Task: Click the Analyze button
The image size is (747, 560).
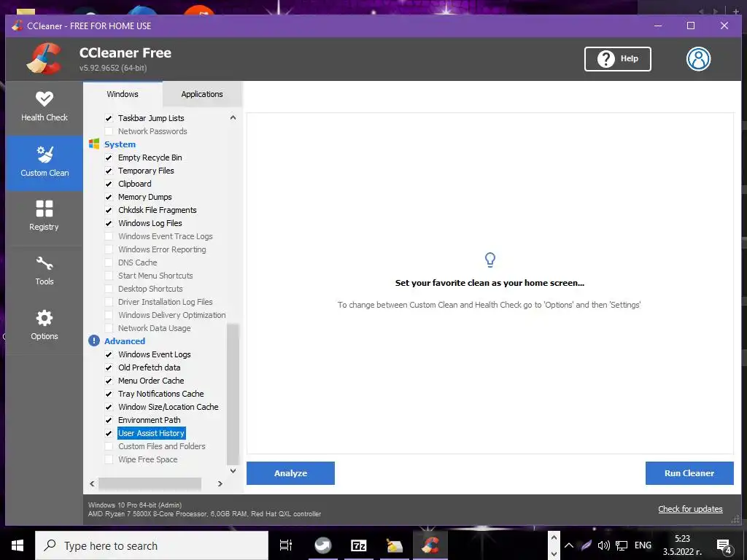Action: (290, 473)
